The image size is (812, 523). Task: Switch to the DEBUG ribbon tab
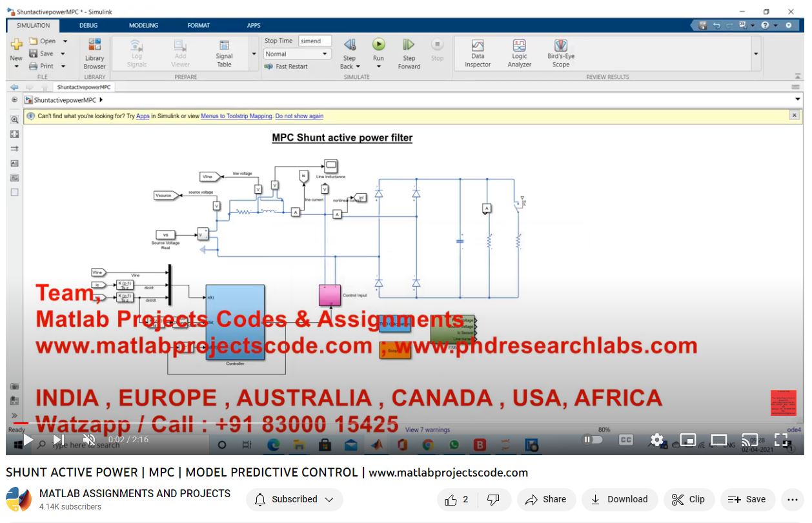pos(88,26)
